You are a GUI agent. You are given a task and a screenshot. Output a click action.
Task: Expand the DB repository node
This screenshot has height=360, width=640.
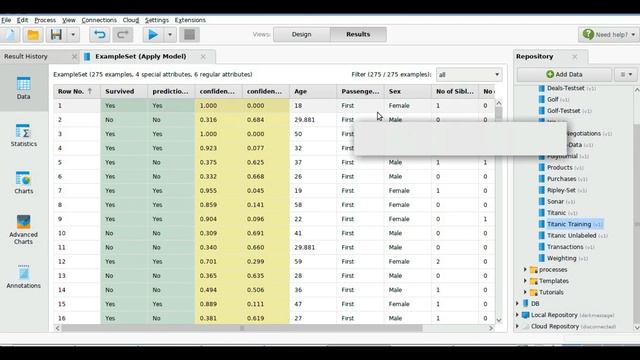pyautogui.click(x=518, y=304)
